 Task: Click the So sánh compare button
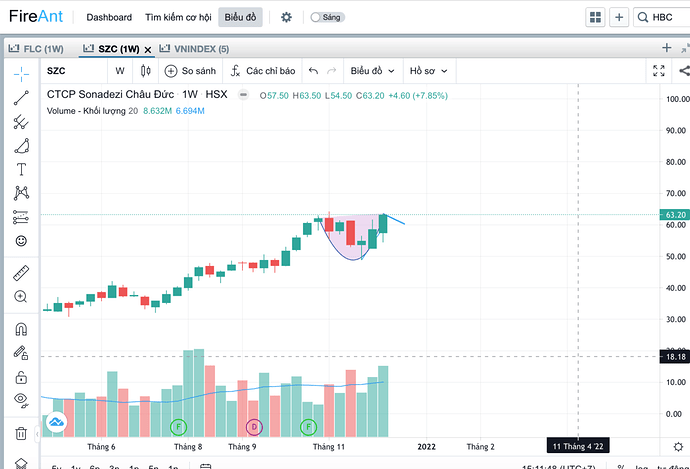click(x=190, y=71)
